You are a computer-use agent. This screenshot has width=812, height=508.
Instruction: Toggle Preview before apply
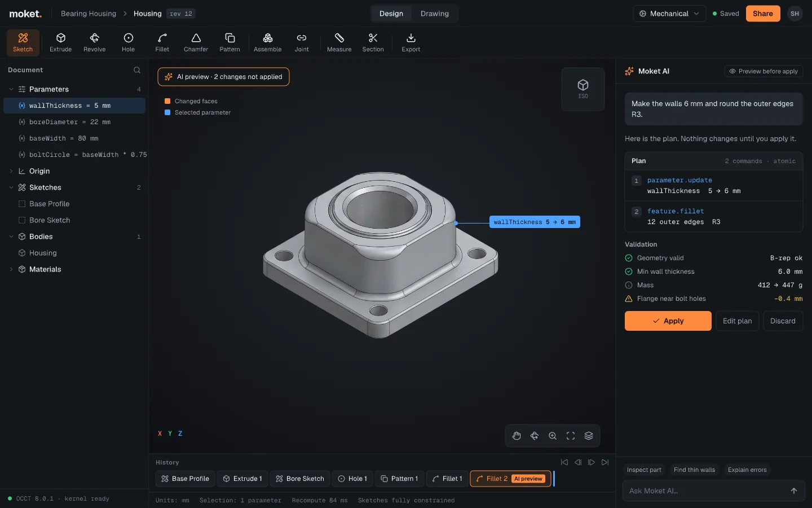pos(764,71)
